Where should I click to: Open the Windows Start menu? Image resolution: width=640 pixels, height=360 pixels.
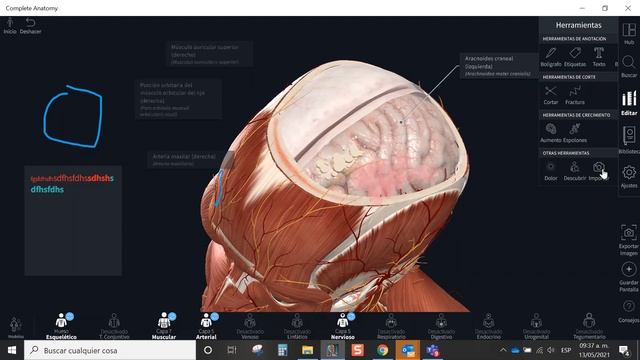coord(12,350)
